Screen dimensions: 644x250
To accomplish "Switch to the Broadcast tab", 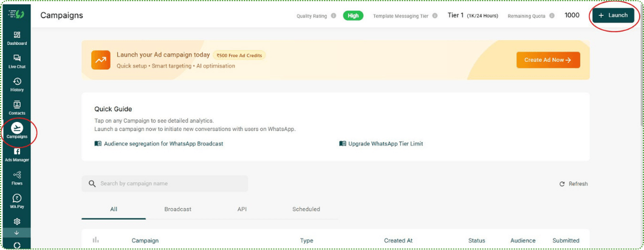I will [177, 209].
